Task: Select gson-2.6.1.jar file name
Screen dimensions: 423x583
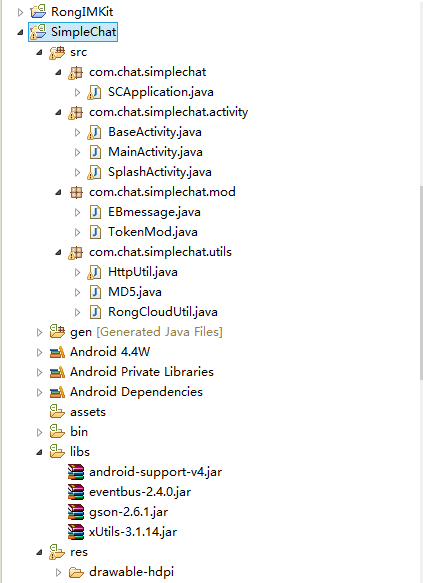Action: pyautogui.click(x=129, y=512)
